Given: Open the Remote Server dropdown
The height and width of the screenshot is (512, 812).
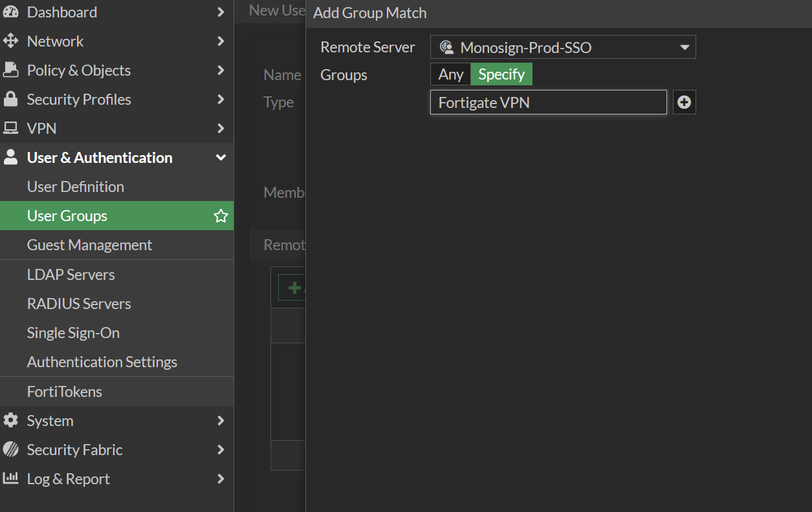Looking at the screenshot, I should (562, 47).
